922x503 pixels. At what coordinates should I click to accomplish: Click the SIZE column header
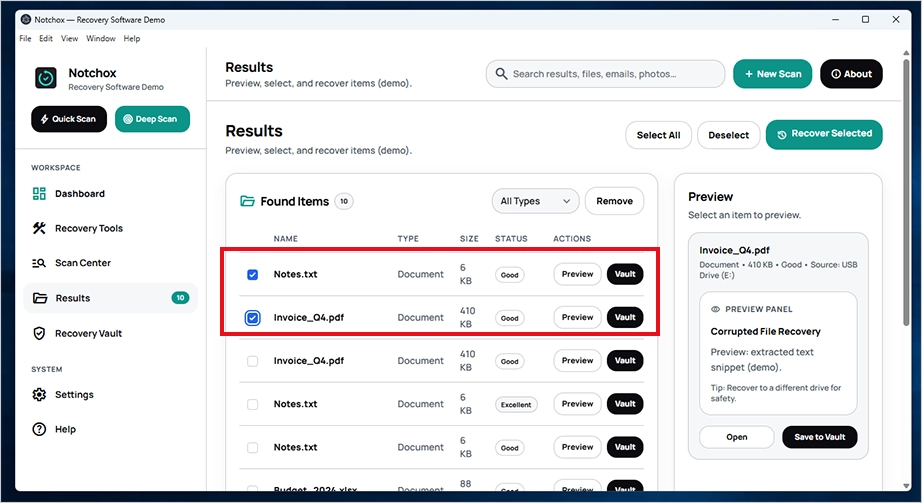[x=469, y=239]
